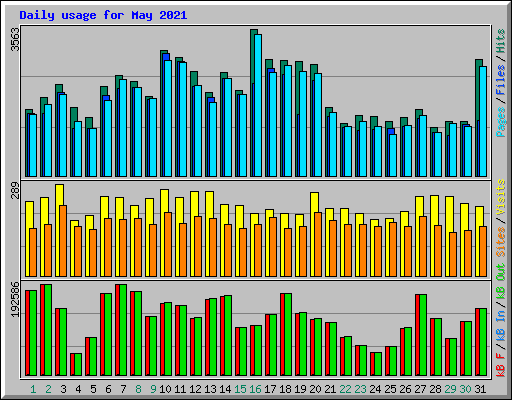Viewport: 512px width, 400px height.
Task: Select day 14 on the x-axis
Action: pos(225,389)
